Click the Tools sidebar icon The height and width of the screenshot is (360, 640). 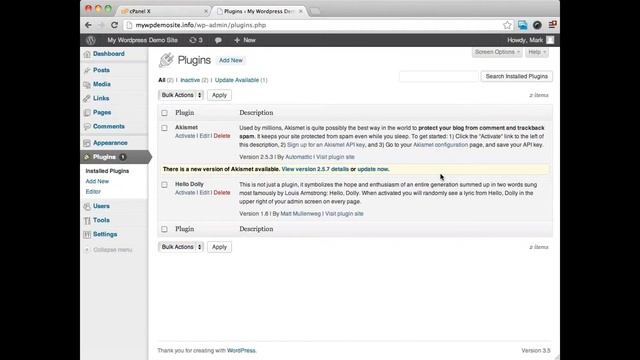click(87, 220)
